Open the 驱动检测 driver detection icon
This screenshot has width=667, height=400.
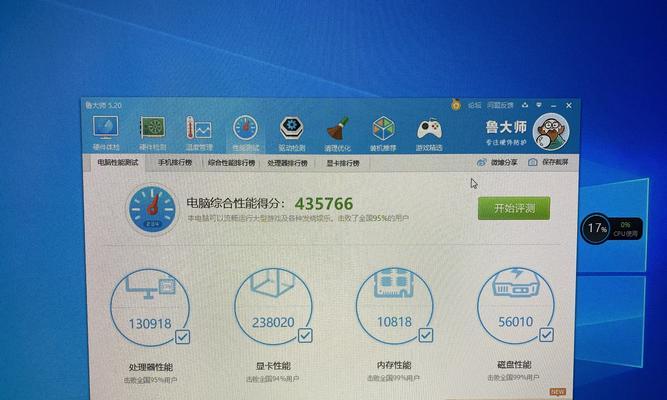point(291,128)
